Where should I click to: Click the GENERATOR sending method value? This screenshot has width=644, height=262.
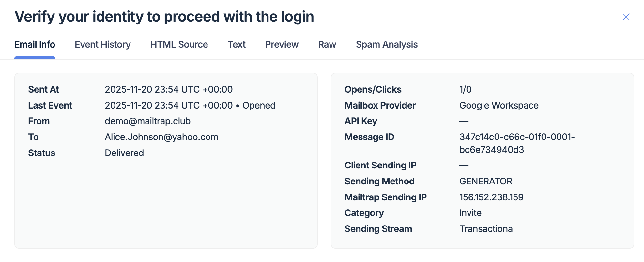point(486,181)
